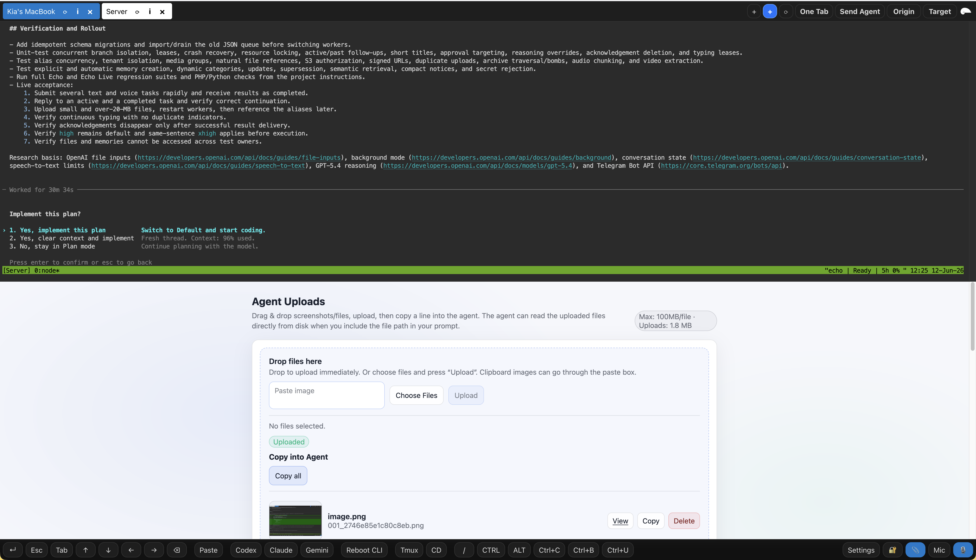The height and width of the screenshot is (560, 976).
Task: View the uploaded image.png file
Action: (x=620, y=521)
